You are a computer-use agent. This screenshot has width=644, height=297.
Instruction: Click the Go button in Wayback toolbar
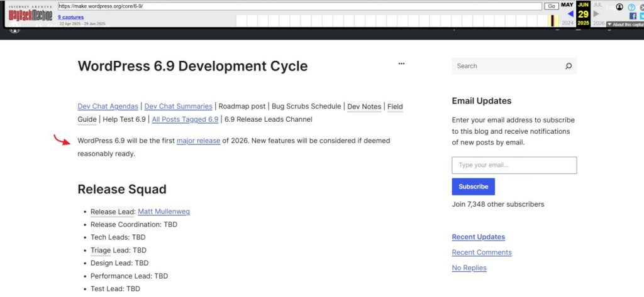[551, 6]
